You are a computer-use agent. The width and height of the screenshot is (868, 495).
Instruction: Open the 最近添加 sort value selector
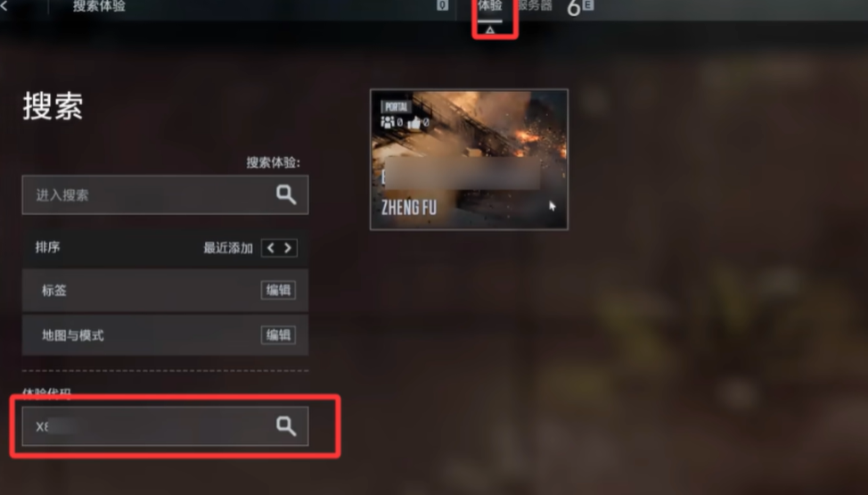tap(227, 248)
